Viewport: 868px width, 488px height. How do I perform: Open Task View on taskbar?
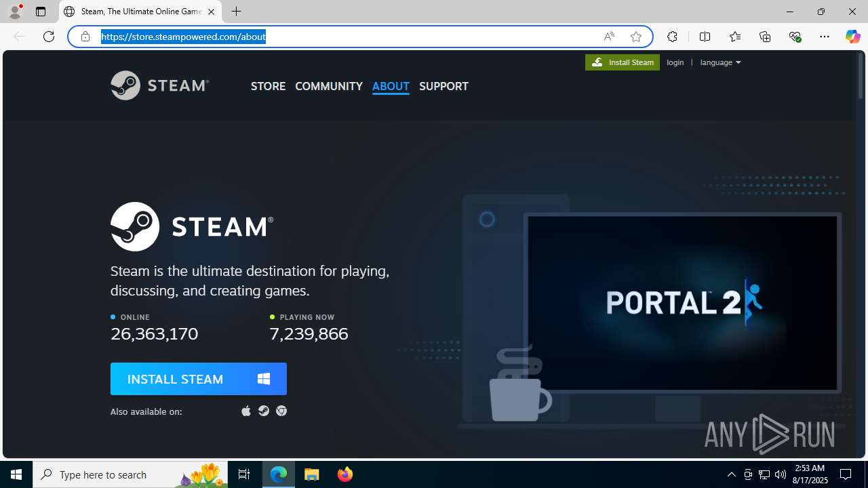[244, 474]
